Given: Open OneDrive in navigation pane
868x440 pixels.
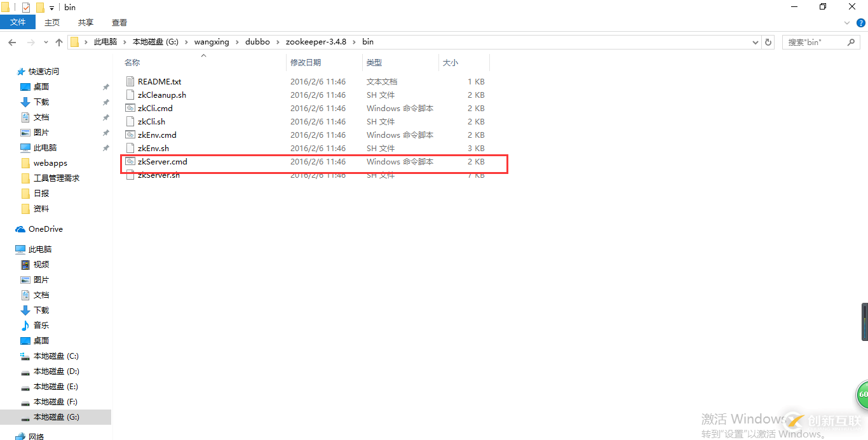Looking at the screenshot, I should click(x=45, y=229).
